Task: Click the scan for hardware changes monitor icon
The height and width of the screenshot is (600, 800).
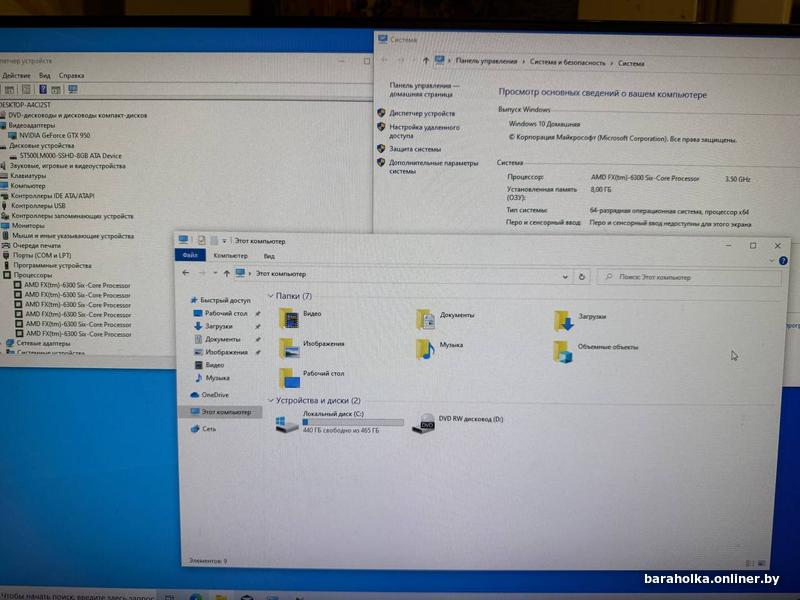Action: click(x=73, y=90)
